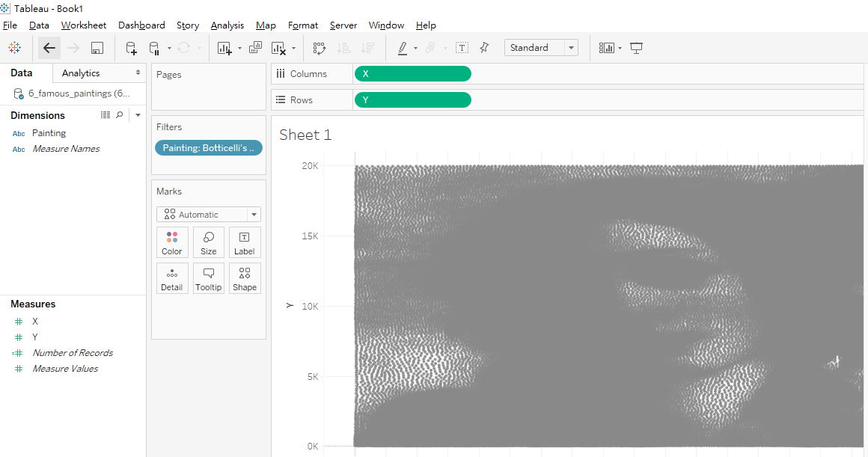Click the Presentation Mode icon
The width and height of the screenshot is (868, 457).
[637, 48]
